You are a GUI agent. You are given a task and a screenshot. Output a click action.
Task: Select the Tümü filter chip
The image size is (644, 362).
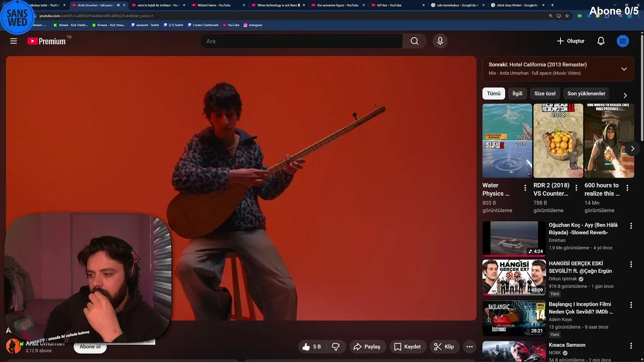(494, 94)
